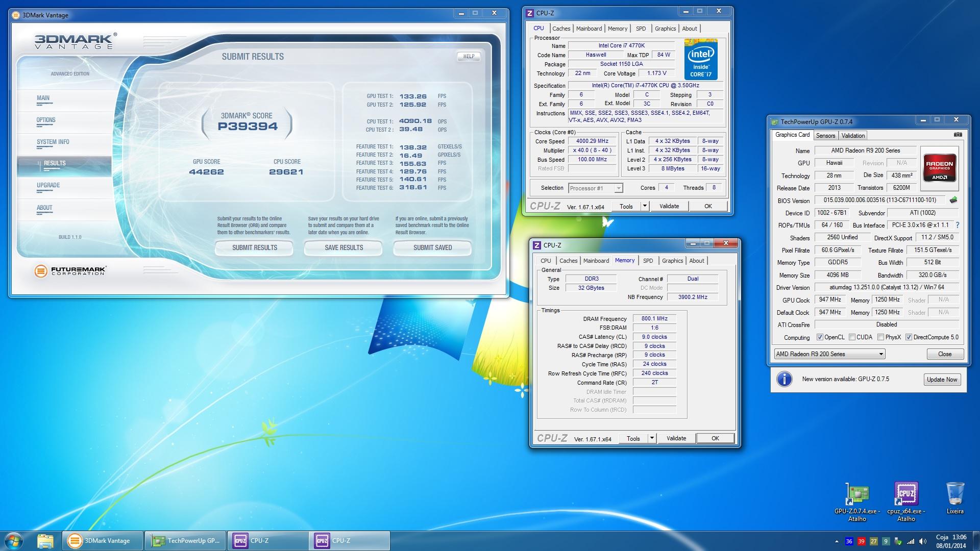980x551 pixels.
Task: Show hidden tray icons arrow
Action: click(x=836, y=541)
